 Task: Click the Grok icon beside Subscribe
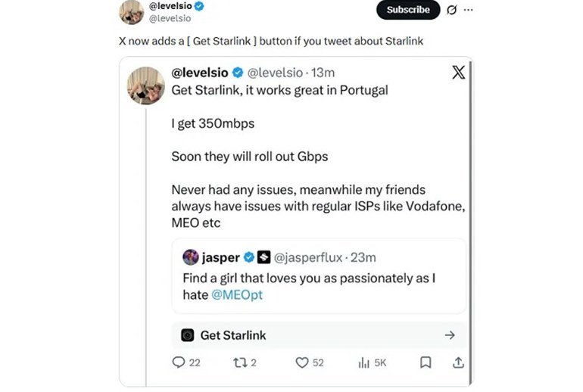[452, 10]
